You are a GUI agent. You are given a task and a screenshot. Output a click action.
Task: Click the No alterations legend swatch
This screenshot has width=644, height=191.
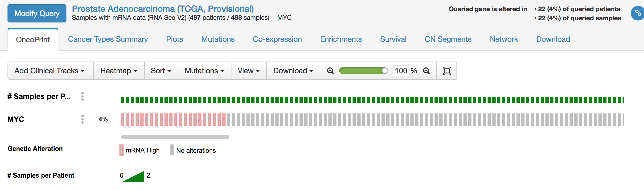pyautogui.click(x=172, y=150)
